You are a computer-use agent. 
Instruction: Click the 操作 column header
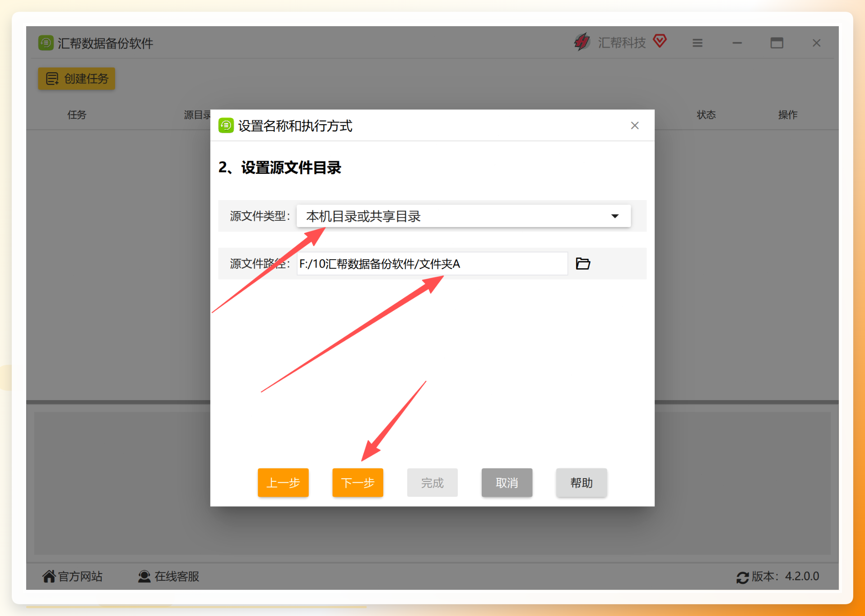788,115
